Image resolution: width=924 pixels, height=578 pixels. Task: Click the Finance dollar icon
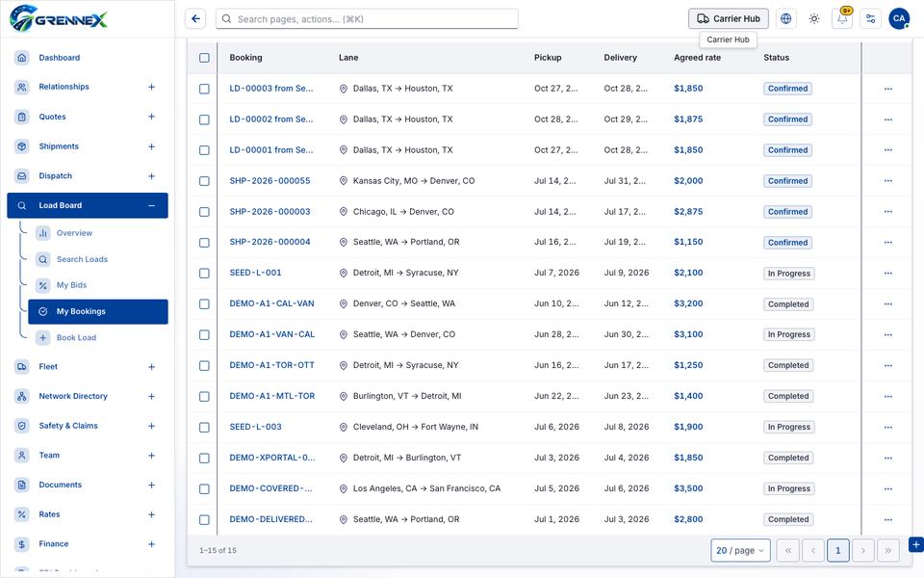tap(22, 543)
